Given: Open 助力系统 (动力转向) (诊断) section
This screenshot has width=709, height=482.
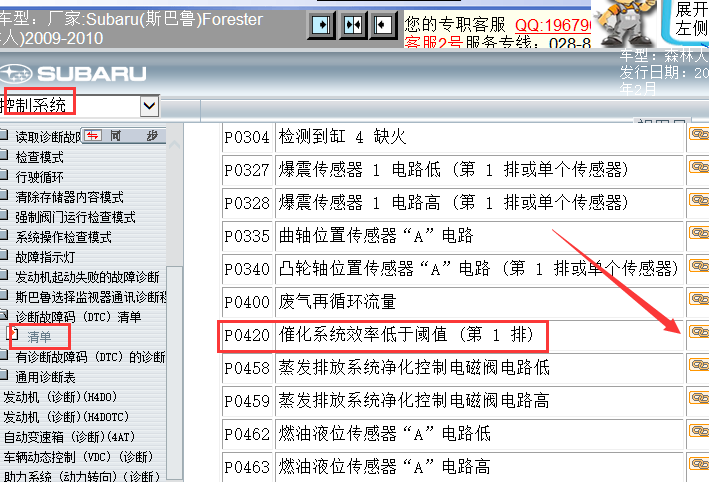Looking at the screenshot, I should (x=81, y=476).
